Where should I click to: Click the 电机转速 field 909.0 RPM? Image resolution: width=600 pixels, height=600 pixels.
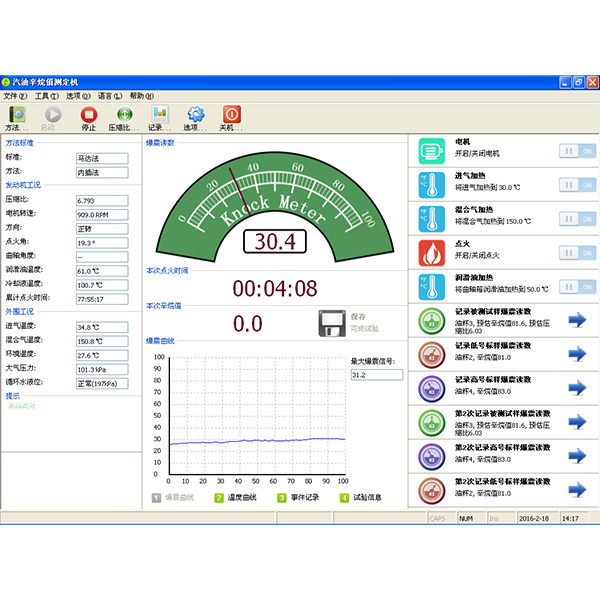tap(102, 215)
